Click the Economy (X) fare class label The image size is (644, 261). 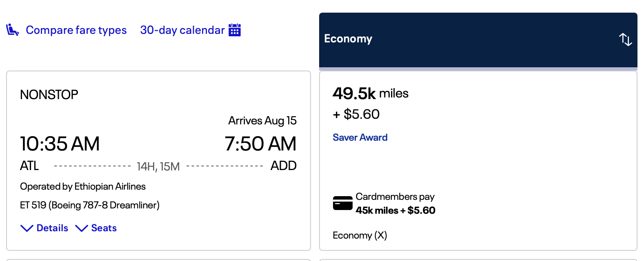pos(360,235)
